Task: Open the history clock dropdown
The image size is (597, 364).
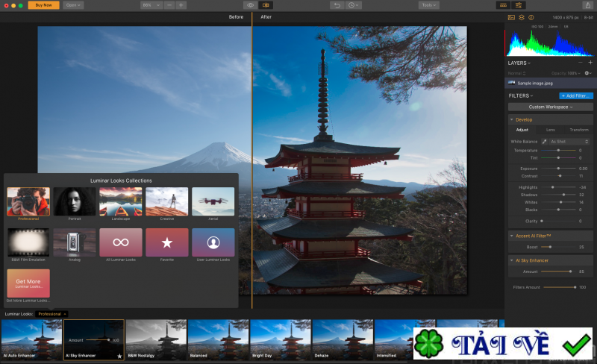Action: 354,5
